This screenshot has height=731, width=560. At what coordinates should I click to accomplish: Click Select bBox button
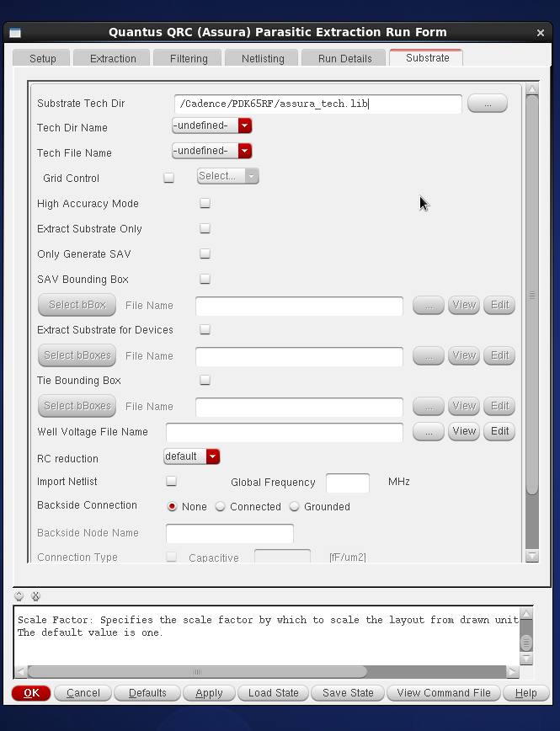coord(77,305)
